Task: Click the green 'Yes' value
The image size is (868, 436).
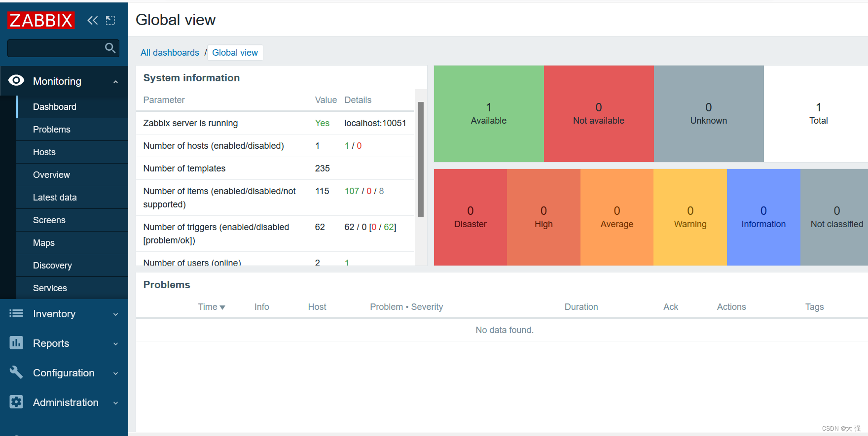Action: [x=322, y=123]
